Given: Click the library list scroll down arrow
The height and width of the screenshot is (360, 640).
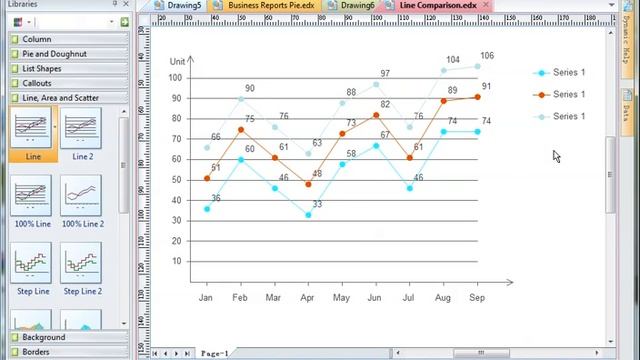Looking at the screenshot, I should coord(124,324).
